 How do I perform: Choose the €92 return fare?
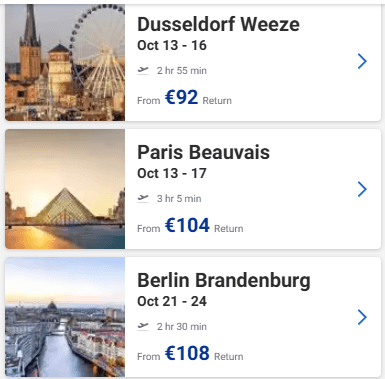pos(181,98)
